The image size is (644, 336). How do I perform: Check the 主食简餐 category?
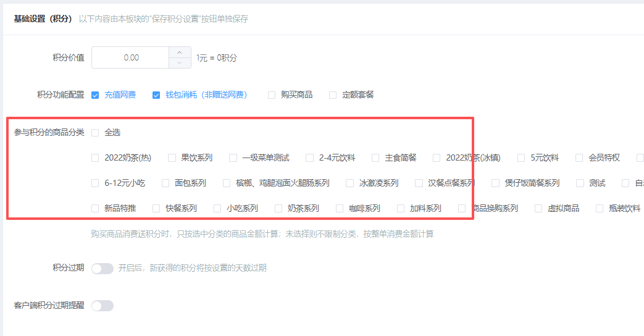point(375,157)
